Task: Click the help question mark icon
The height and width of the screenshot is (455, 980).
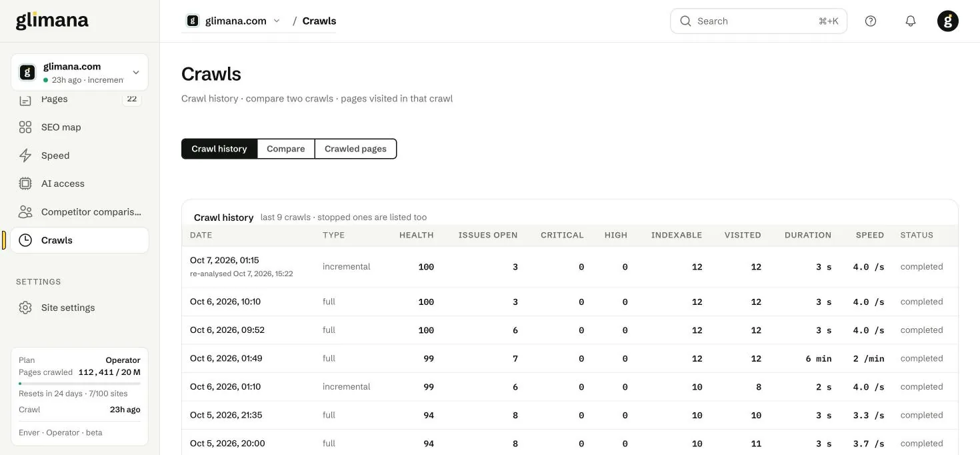Action: click(x=871, y=21)
